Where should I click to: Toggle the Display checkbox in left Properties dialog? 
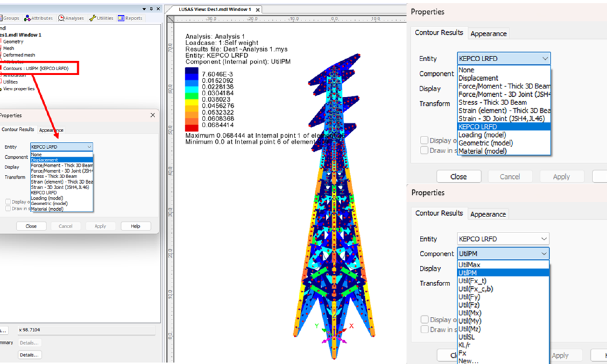8,202
